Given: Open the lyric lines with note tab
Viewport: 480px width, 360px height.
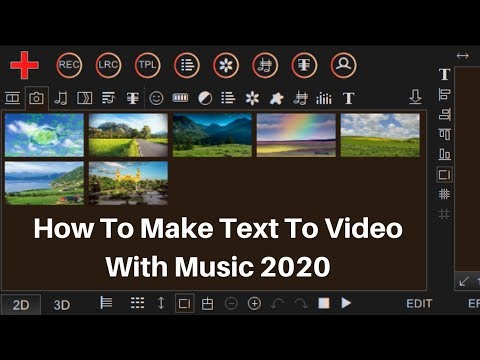Looking at the screenshot, I should point(109,98).
